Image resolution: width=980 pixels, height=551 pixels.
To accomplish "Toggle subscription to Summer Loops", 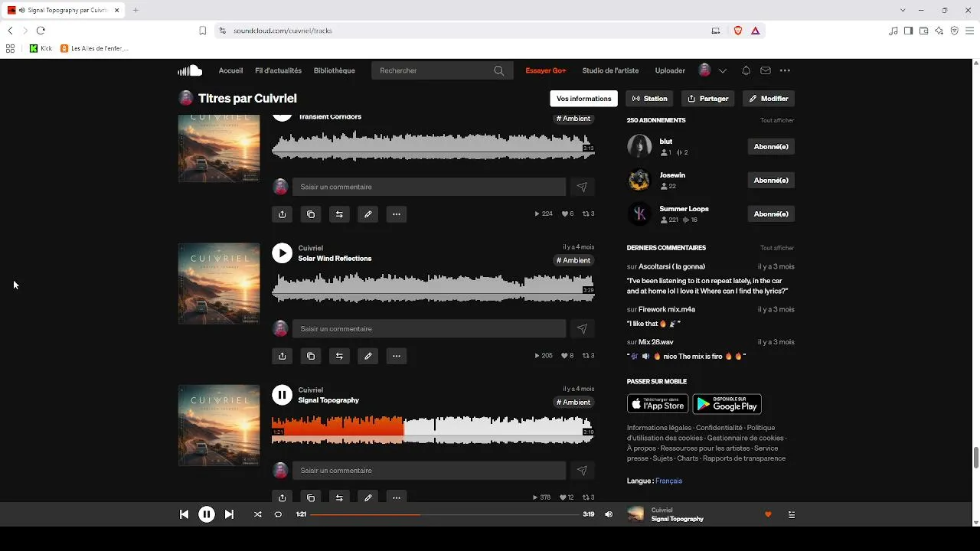I will pos(771,214).
